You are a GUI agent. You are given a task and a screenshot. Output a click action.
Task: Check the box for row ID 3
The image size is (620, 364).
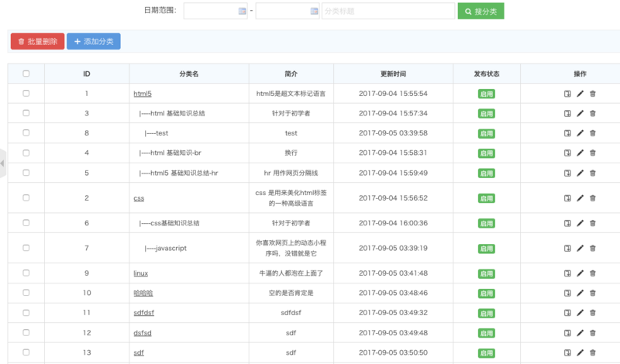coord(26,113)
